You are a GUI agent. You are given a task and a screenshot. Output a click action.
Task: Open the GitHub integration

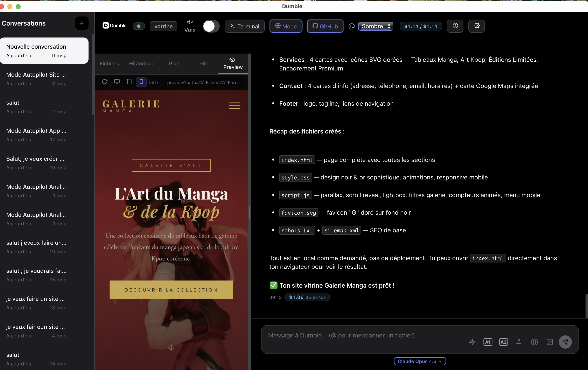[x=325, y=26]
